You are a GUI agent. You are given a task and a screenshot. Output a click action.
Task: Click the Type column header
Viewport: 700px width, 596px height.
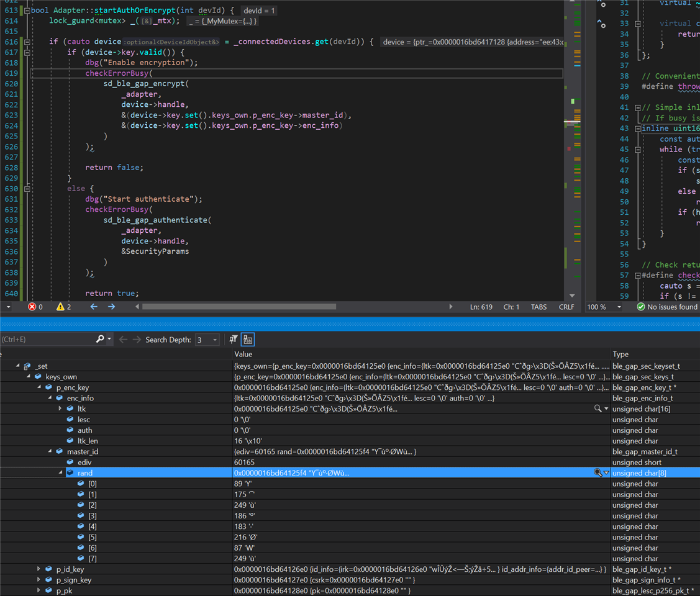pos(620,354)
